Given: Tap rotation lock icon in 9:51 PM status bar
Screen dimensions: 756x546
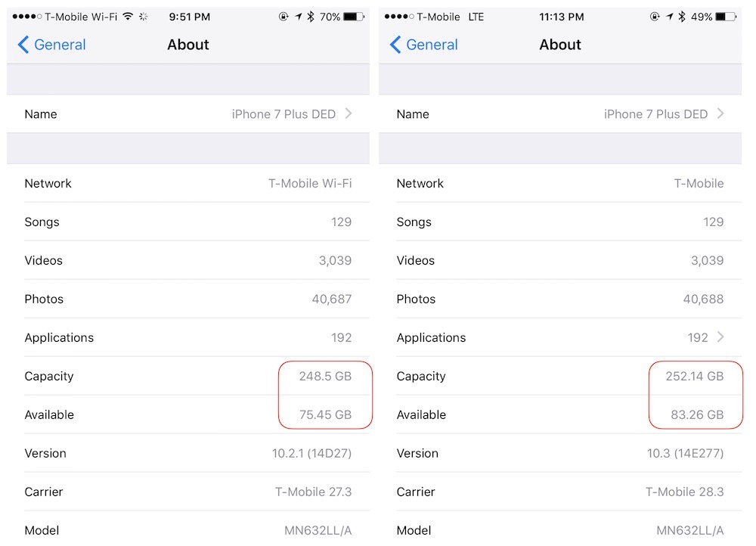Looking at the screenshot, I should (x=283, y=16).
